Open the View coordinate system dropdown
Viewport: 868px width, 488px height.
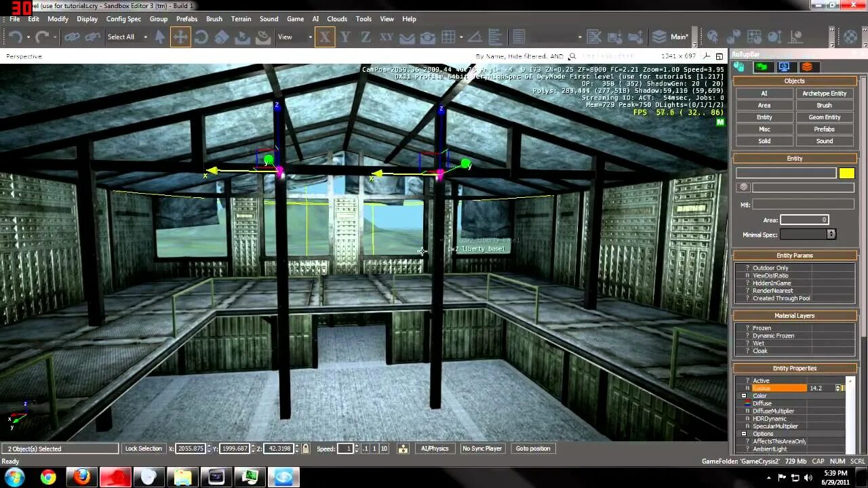(294, 37)
